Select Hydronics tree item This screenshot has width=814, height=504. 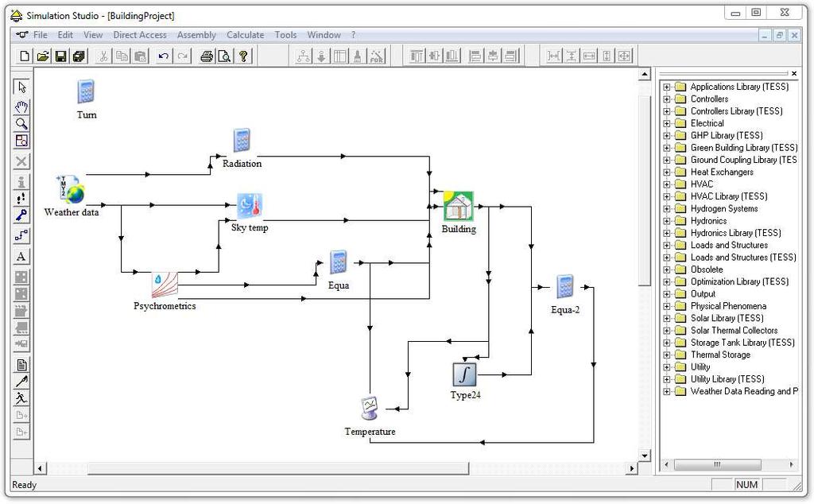pyautogui.click(x=708, y=221)
